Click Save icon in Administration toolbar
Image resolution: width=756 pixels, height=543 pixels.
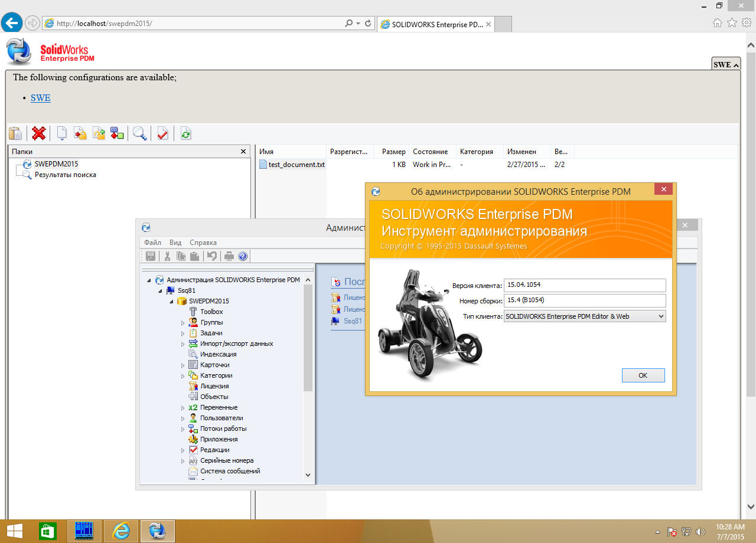151,256
